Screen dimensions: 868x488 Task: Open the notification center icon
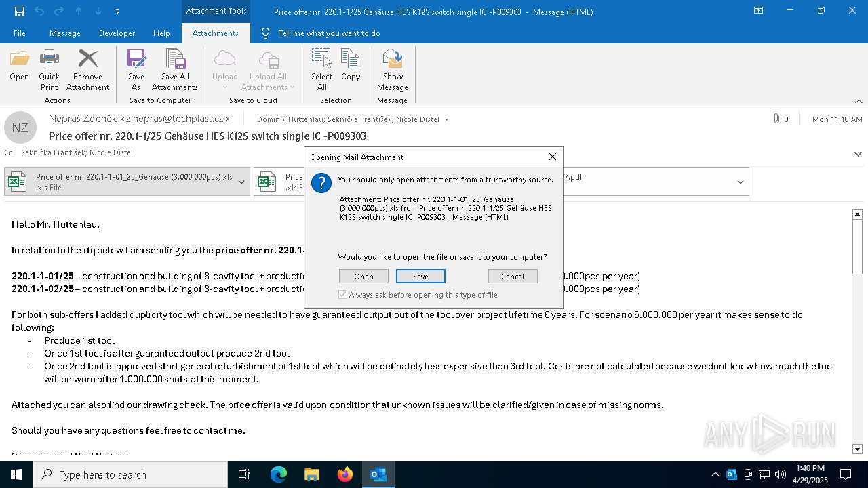point(846,474)
